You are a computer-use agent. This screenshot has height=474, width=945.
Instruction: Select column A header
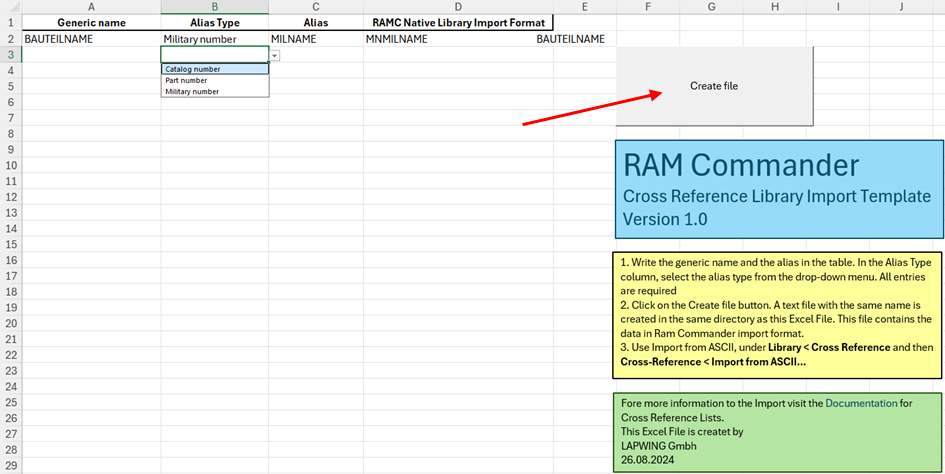91,7
